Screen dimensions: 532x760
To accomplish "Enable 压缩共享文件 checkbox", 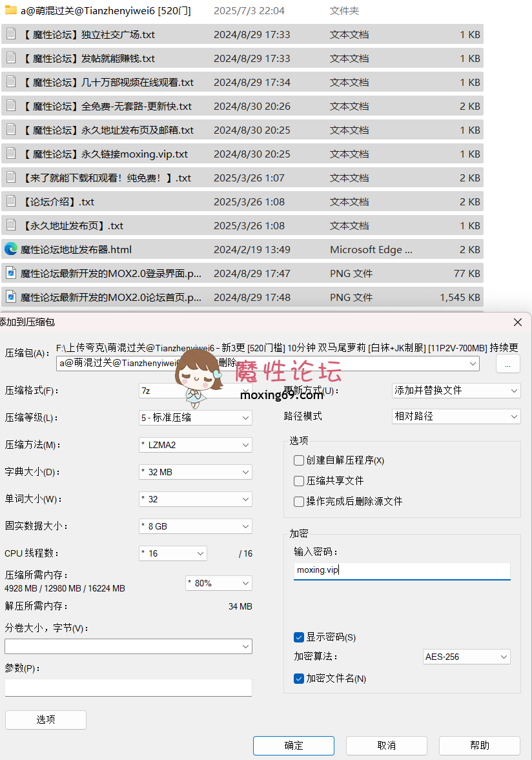I will pos(299,480).
